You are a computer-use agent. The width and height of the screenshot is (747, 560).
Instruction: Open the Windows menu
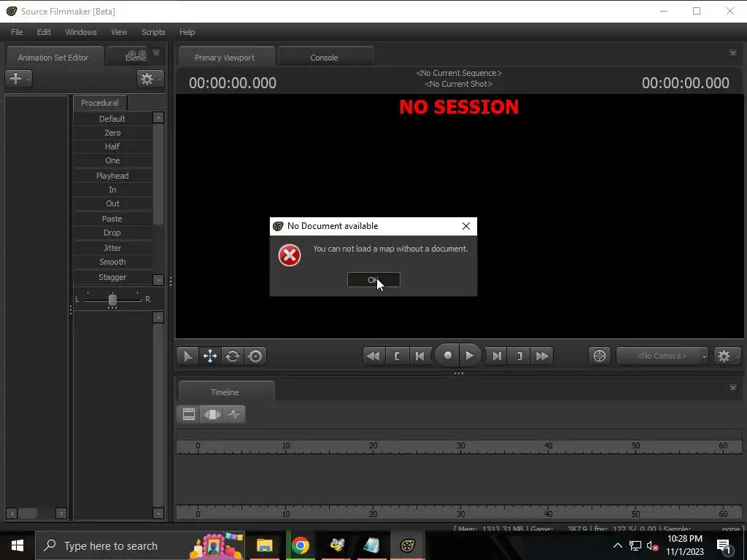80,32
